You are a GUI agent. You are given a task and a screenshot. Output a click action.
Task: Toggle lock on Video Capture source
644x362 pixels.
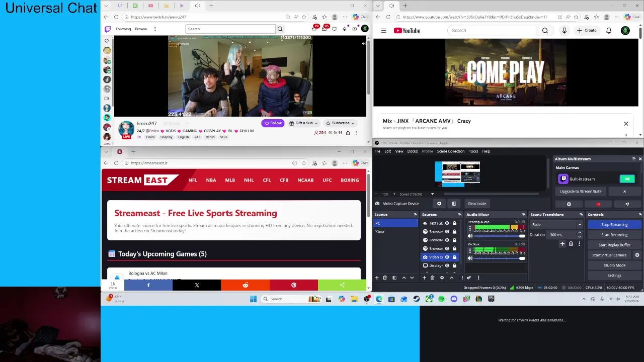[454, 257]
